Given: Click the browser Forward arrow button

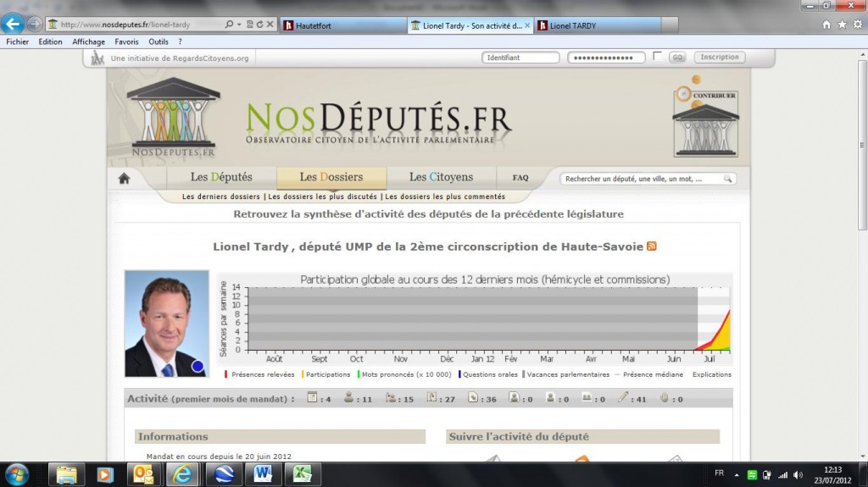Looking at the screenshot, I should click(34, 25).
